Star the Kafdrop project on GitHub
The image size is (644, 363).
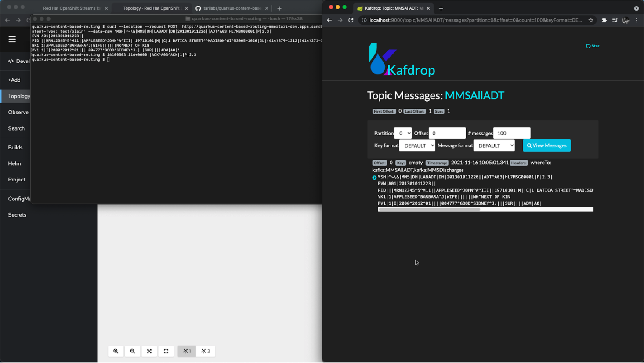pos(592,46)
